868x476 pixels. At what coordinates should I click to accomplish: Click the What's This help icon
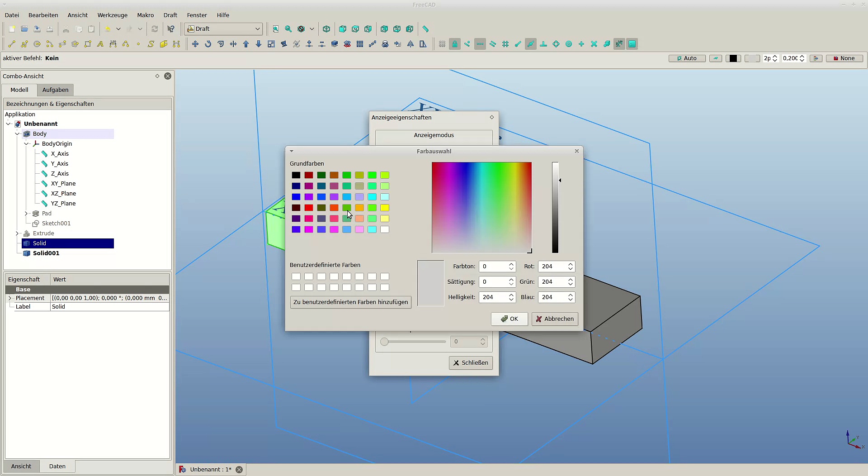pos(171,29)
